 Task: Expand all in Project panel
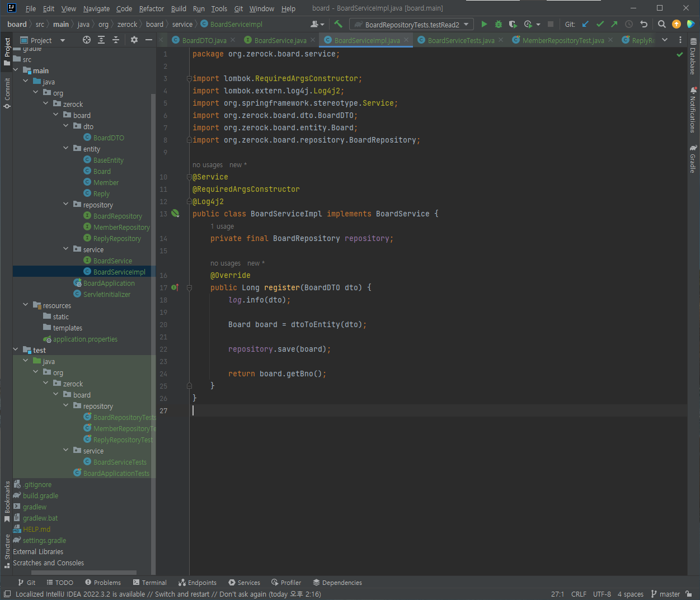(x=101, y=40)
